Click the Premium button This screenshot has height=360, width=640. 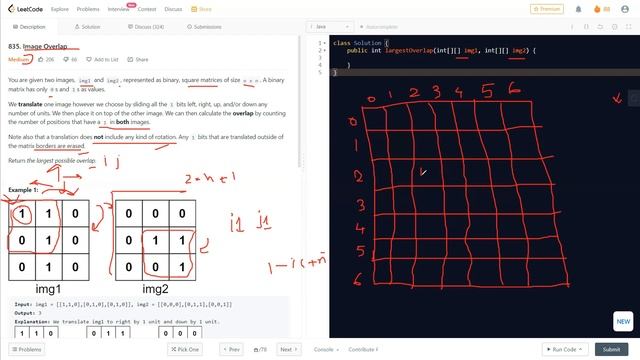pyautogui.click(x=547, y=9)
